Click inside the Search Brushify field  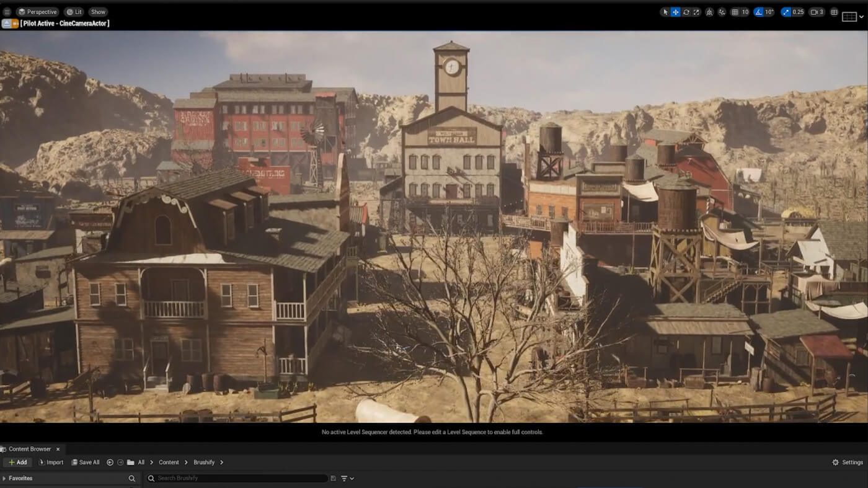coord(236,478)
